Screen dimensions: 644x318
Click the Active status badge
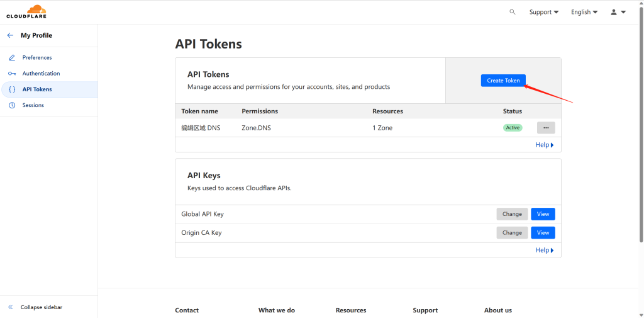click(x=513, y=128)
